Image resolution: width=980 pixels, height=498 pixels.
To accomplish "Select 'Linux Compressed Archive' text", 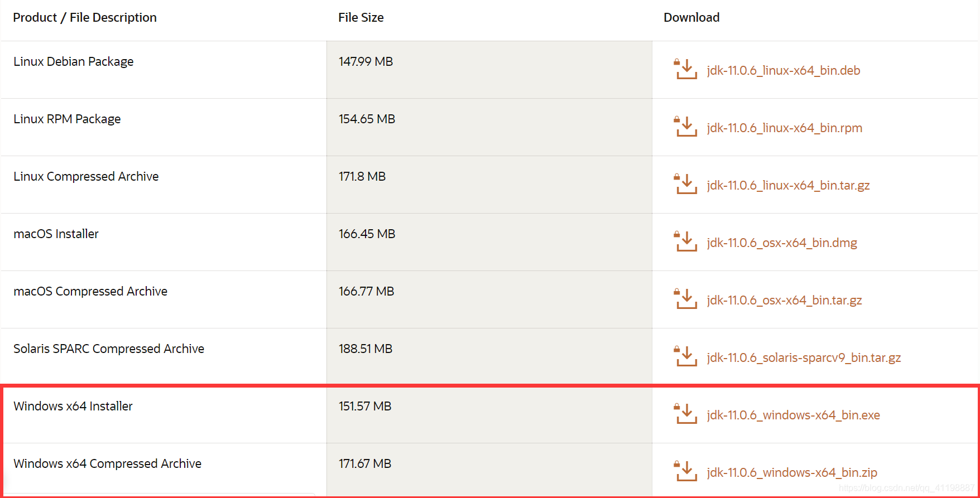I will point(86,177).
